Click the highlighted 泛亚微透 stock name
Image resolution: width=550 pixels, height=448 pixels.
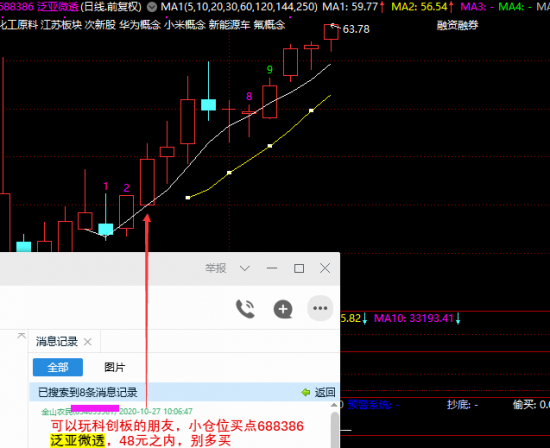click(78, 440)
